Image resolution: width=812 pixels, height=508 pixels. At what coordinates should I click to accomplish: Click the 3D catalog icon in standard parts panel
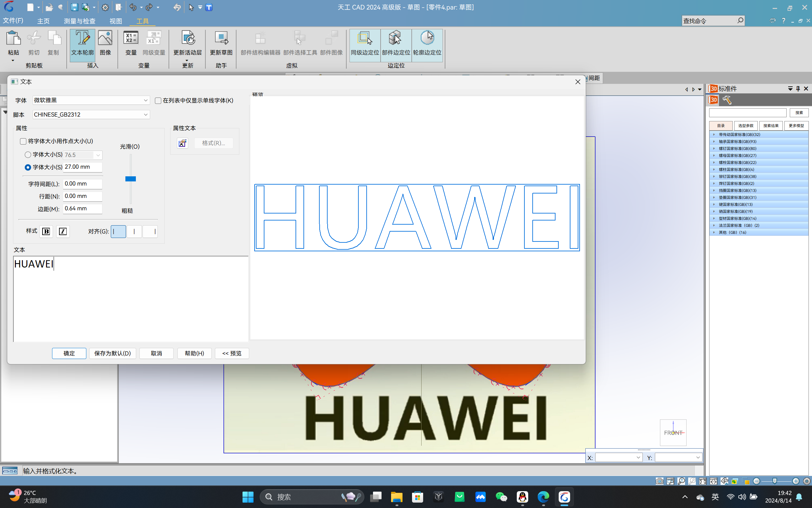(713, 100)
